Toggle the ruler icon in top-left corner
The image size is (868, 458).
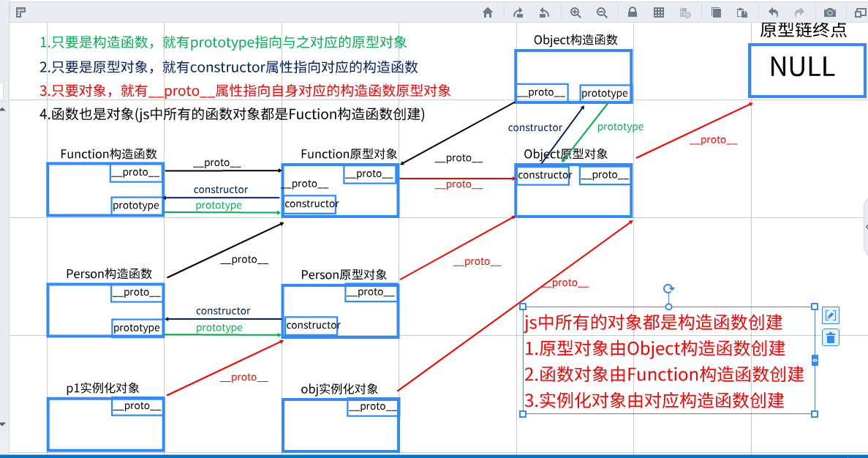click(x=21, y=12)
